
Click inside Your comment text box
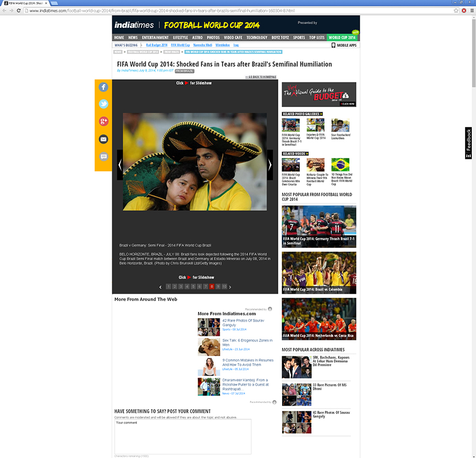pos(183,436)
